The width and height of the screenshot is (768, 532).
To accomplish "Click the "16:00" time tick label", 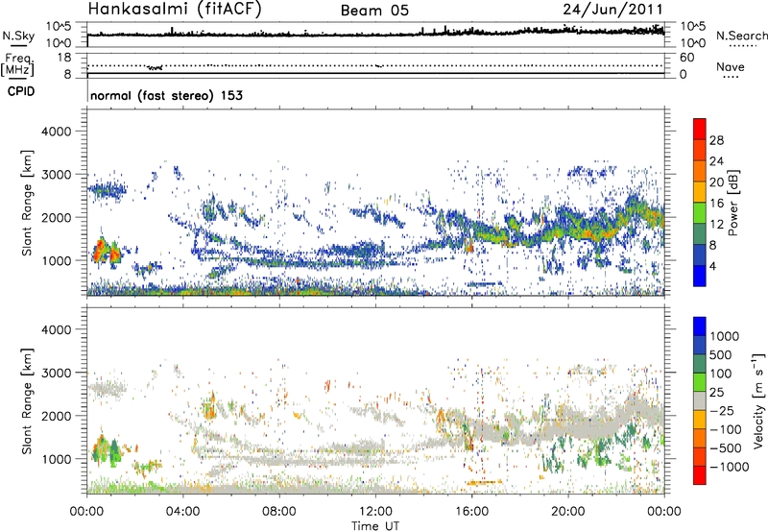I will click(x=471, y=512).
